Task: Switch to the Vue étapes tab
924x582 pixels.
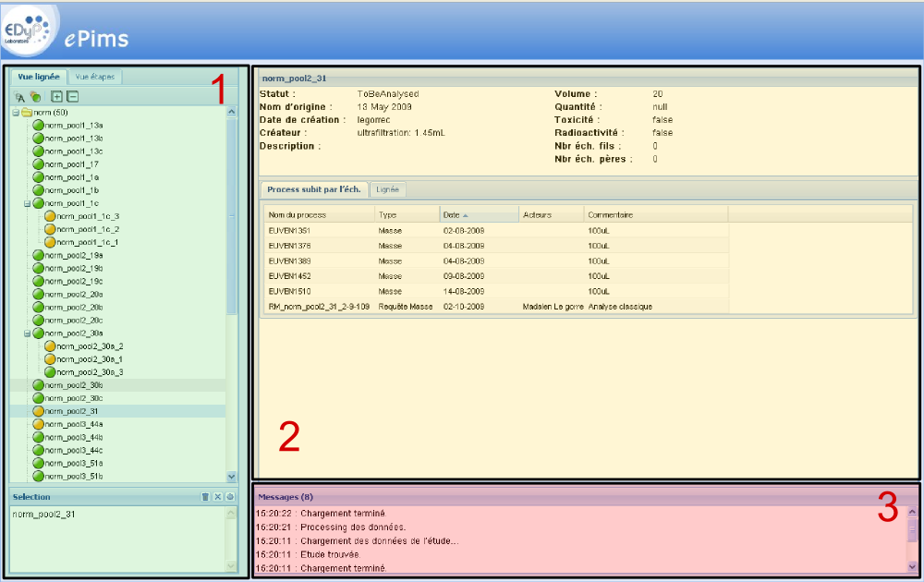Action: 94,77
